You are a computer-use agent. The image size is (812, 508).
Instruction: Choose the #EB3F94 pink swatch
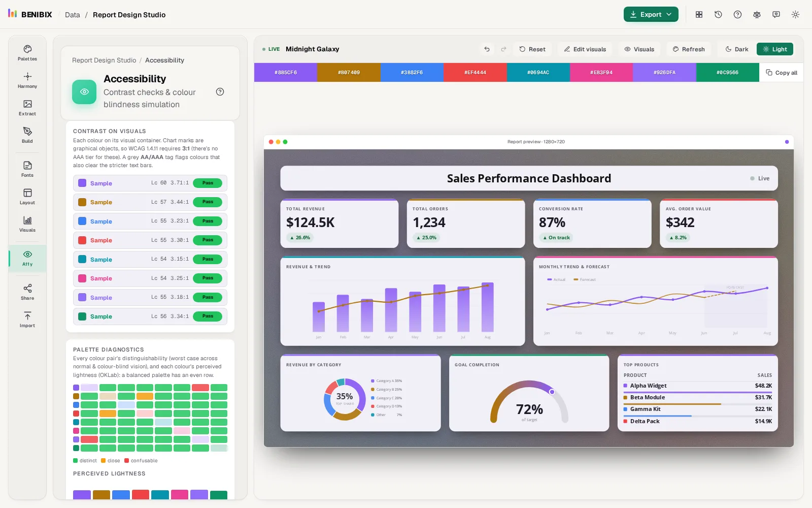[x=601, y=73]
